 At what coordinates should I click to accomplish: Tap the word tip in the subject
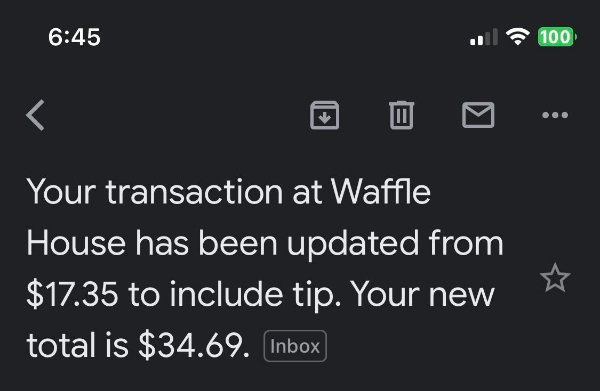[x=316, y=296]
